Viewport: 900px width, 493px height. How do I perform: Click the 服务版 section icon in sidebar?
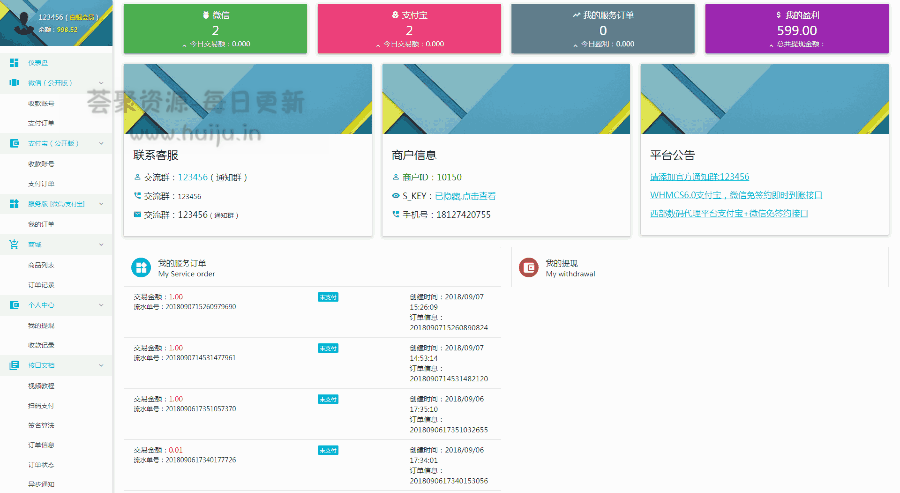coord(14,204)
